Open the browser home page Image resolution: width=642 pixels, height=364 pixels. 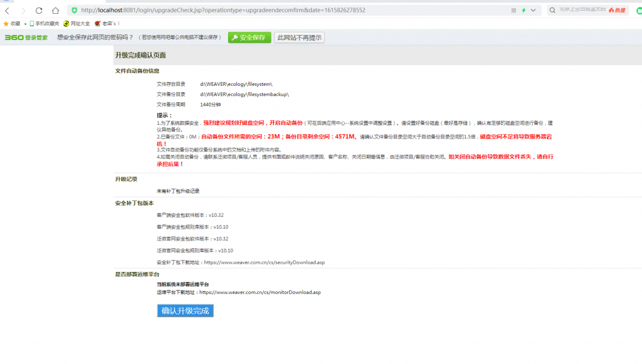(55, 10)
